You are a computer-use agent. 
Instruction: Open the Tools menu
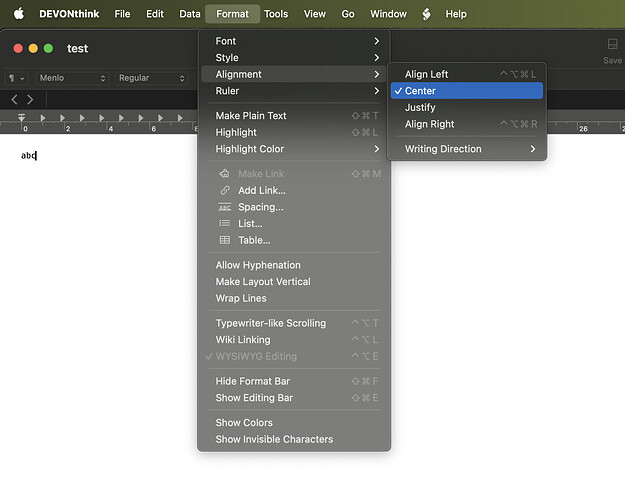[276, 14]
